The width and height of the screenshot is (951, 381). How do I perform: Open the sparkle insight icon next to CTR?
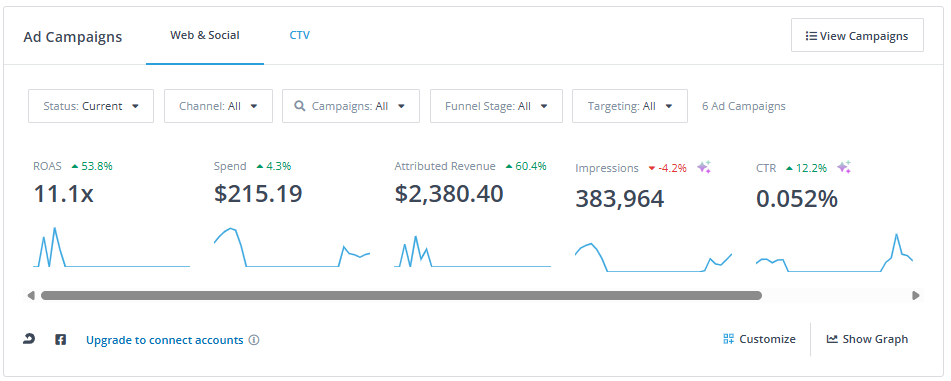pyautogui.click(x=844, y=167)
